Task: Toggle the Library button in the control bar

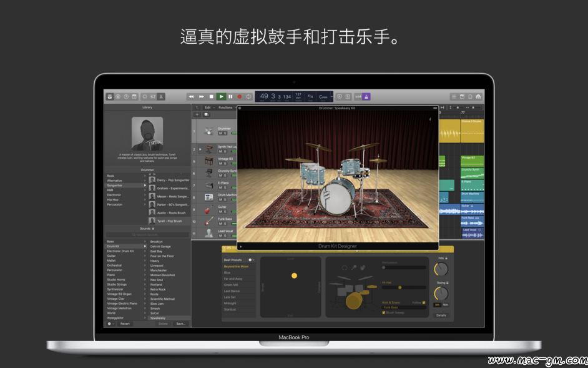Action: pyautogui.click(x=110, y=96)
